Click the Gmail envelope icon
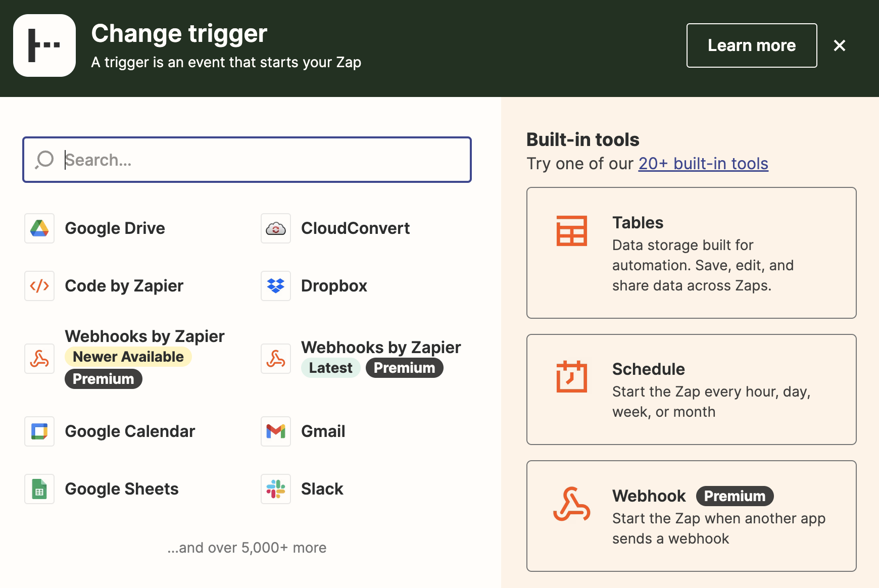This screenshot has width=879, height=588. coord(276,431)
